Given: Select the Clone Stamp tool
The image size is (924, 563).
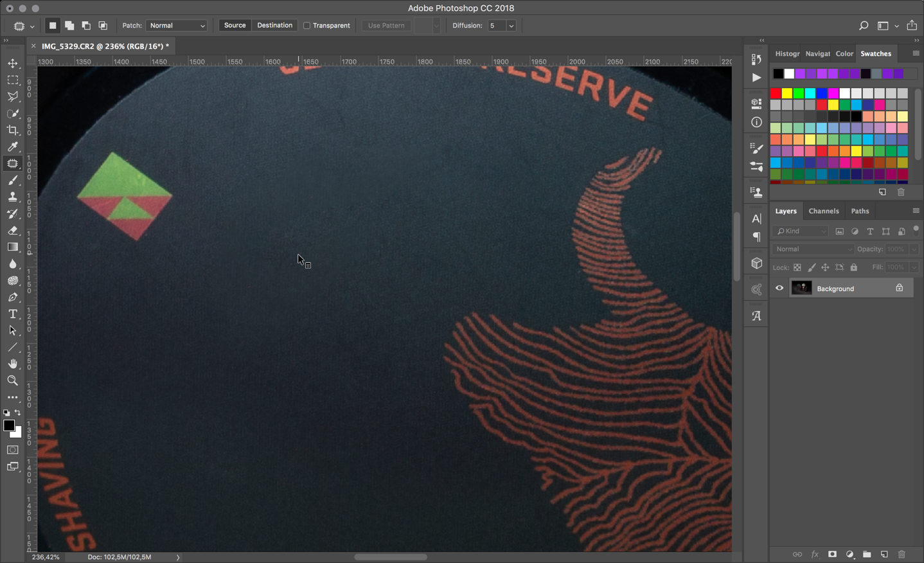Looking at the screenshot, I should click(13, 197).
